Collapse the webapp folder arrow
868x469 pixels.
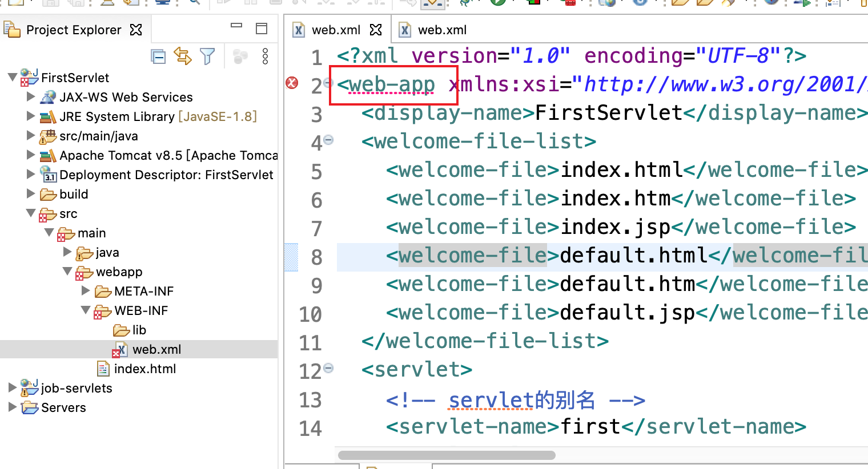[x=67, y=271]
